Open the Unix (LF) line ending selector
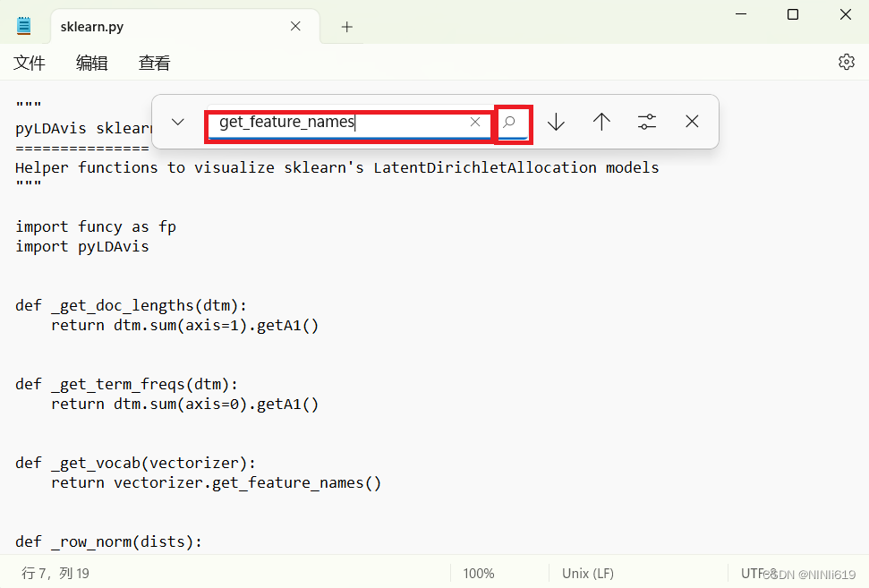 point(587,573)
